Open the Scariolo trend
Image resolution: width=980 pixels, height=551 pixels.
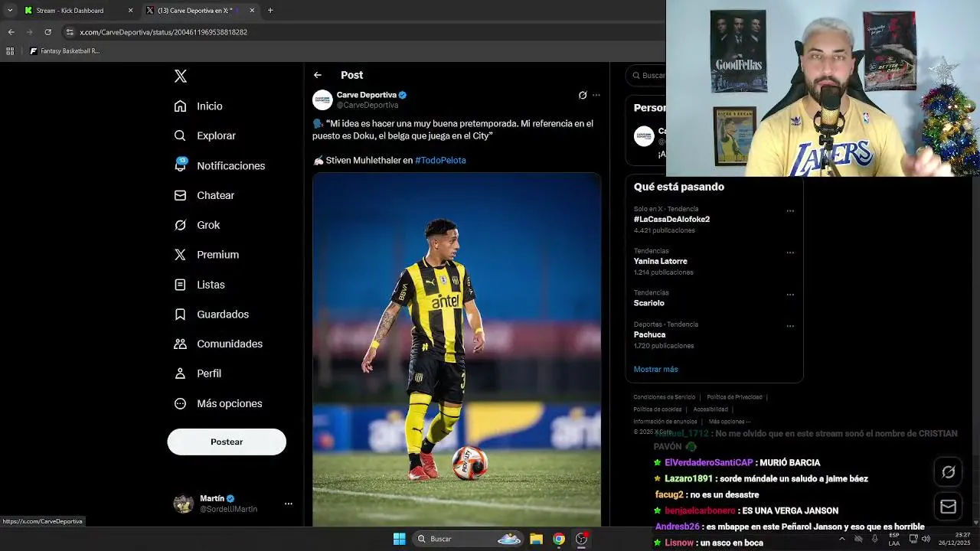pos(648,303)
